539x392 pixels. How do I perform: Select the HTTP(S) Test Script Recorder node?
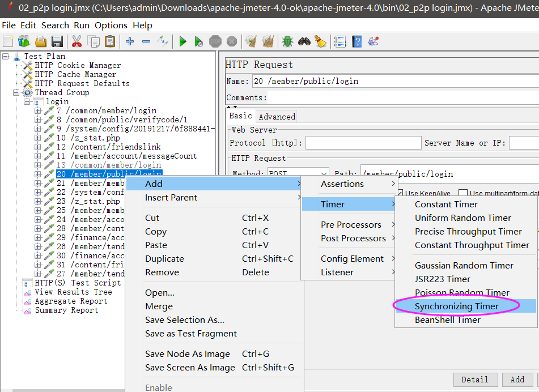[x=78, y=283]
